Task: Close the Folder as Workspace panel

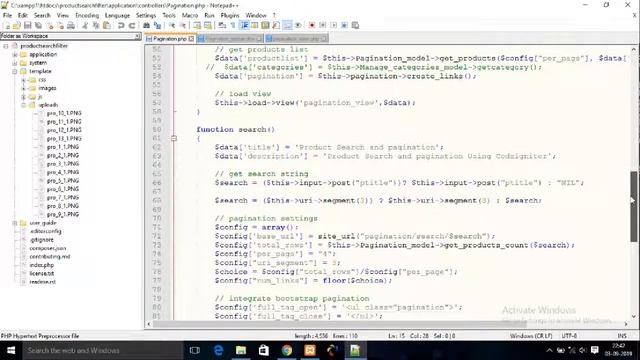Action: [x=137, y=36]
